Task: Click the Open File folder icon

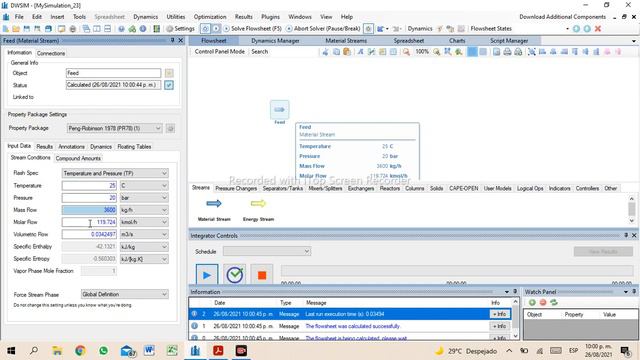Action: 16,29
